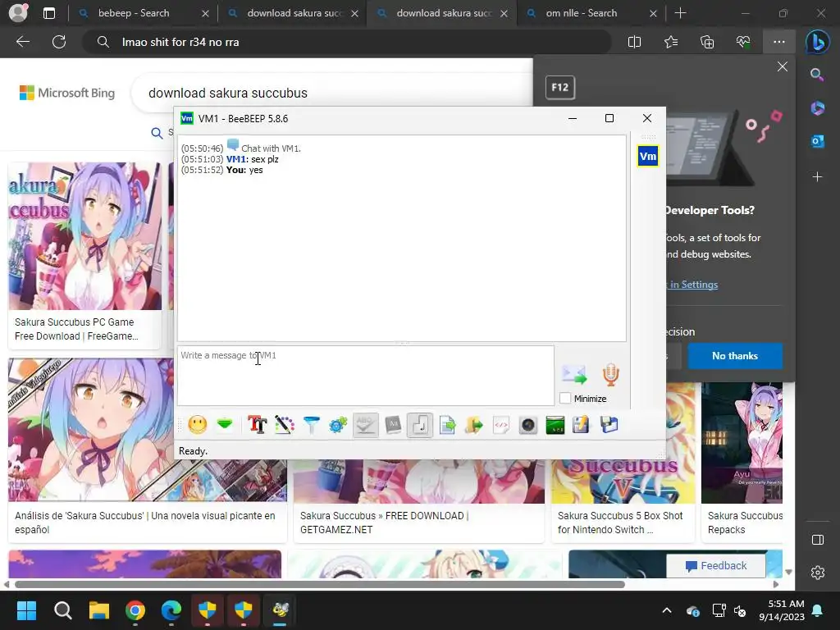
Task: Open sidebar Search icon
Action: [817, 74]
